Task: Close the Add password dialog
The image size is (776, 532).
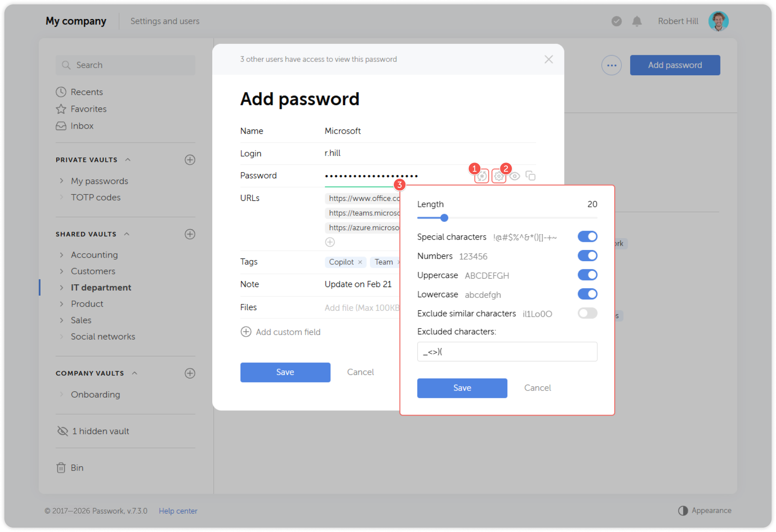Action: coord(548,59)
